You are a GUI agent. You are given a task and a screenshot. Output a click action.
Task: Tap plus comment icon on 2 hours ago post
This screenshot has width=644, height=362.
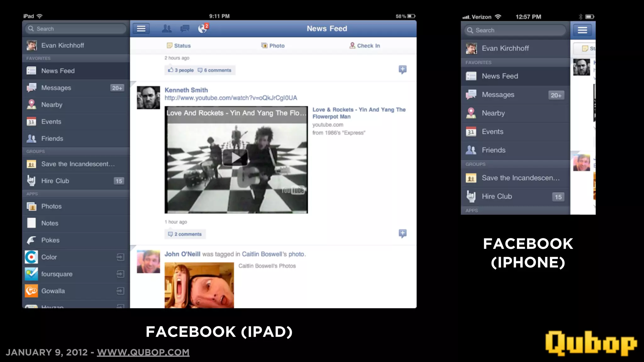402,69
